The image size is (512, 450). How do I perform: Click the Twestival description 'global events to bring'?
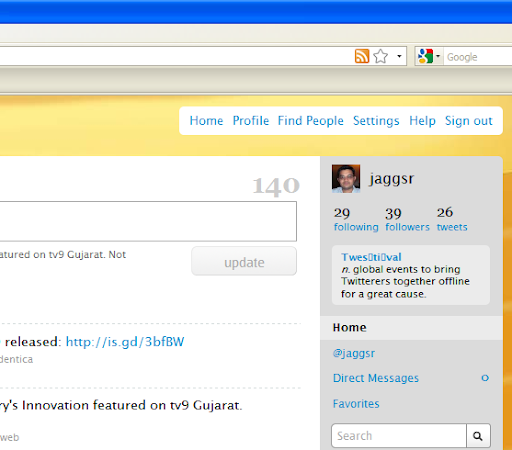[x=407, y=269]
